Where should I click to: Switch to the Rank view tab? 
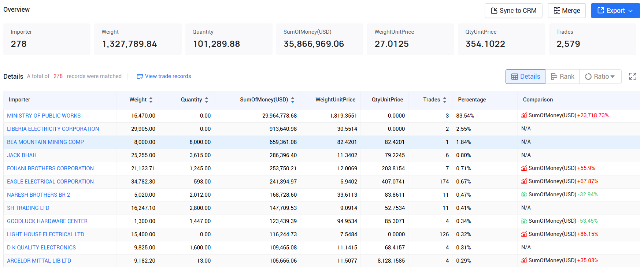[x=562, y=77]
